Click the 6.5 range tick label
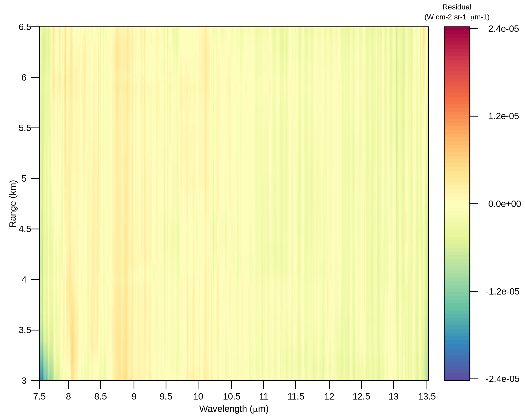Screen dimensions: 525x420 pos(25,27)
